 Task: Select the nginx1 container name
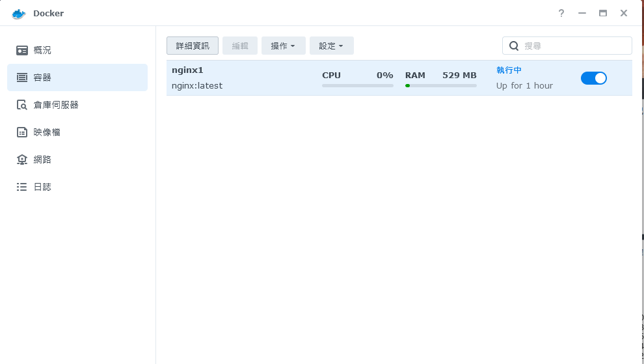pyautogui.click(x=187, y=70)
